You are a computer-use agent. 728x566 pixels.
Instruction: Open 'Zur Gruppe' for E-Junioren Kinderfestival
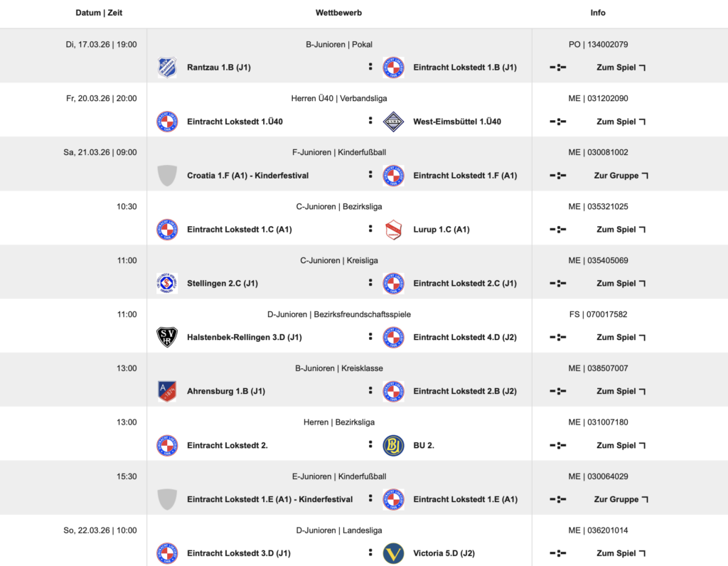tap(621, 499)
